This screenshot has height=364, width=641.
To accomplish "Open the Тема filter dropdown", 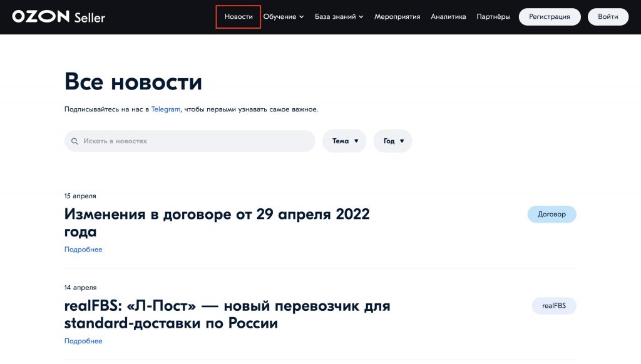I will pos(344,141).
